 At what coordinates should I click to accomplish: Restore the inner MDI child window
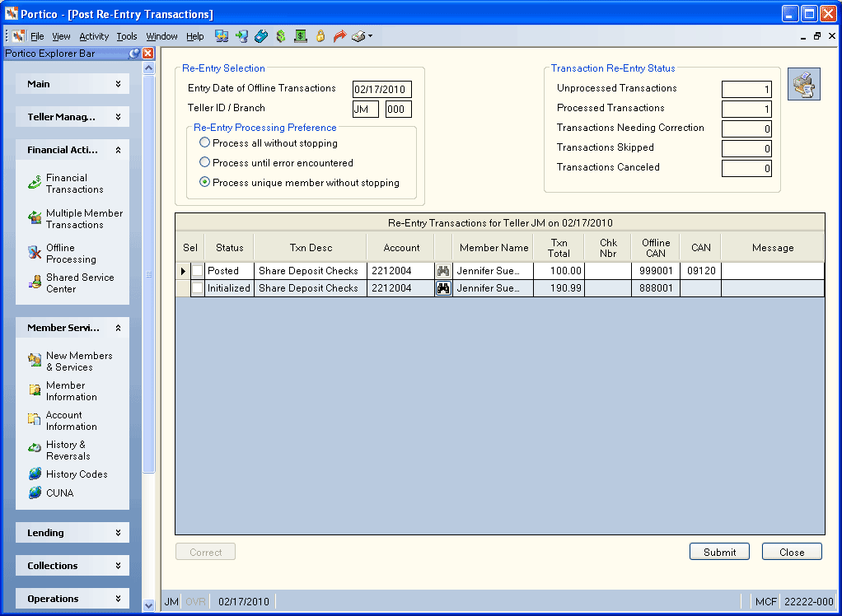(816, 36)
